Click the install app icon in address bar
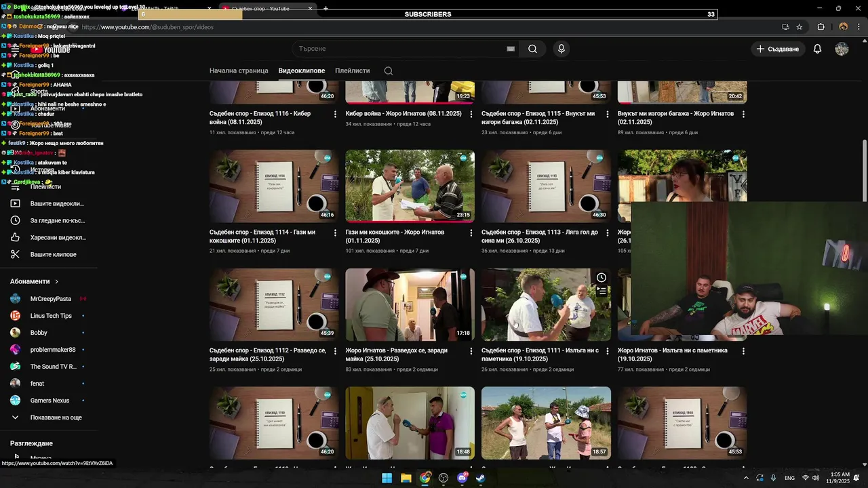The height and width of the screenshot is (488, 868). coord(785,27)
